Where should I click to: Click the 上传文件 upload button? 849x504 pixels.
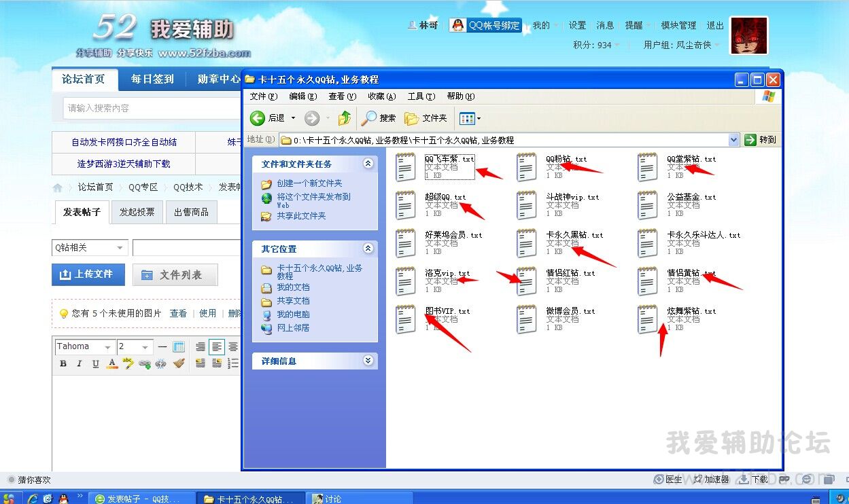88,274
